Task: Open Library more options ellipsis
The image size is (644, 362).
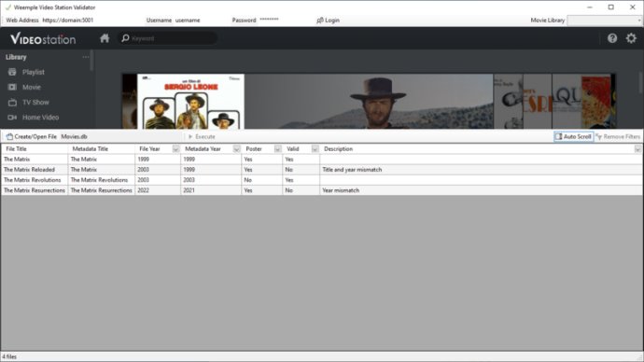Action: coord(86,57)
